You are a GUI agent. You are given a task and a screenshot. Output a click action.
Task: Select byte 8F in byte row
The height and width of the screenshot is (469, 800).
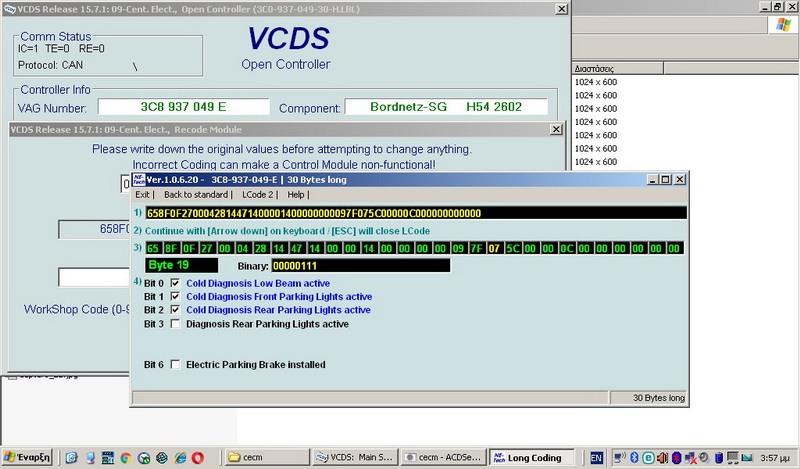pos(171,249)
